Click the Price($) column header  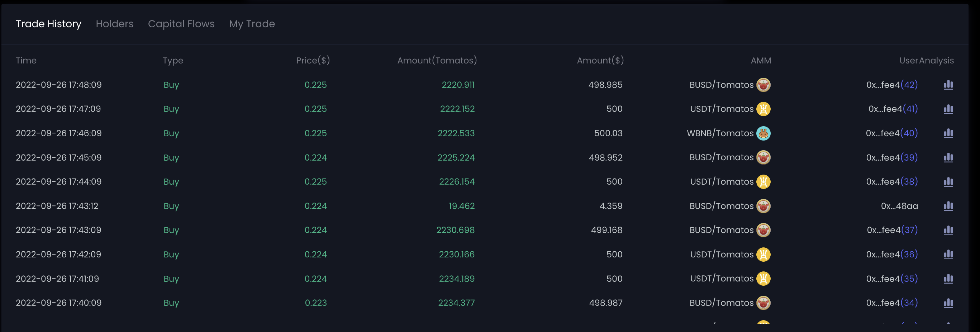(313, 61)
